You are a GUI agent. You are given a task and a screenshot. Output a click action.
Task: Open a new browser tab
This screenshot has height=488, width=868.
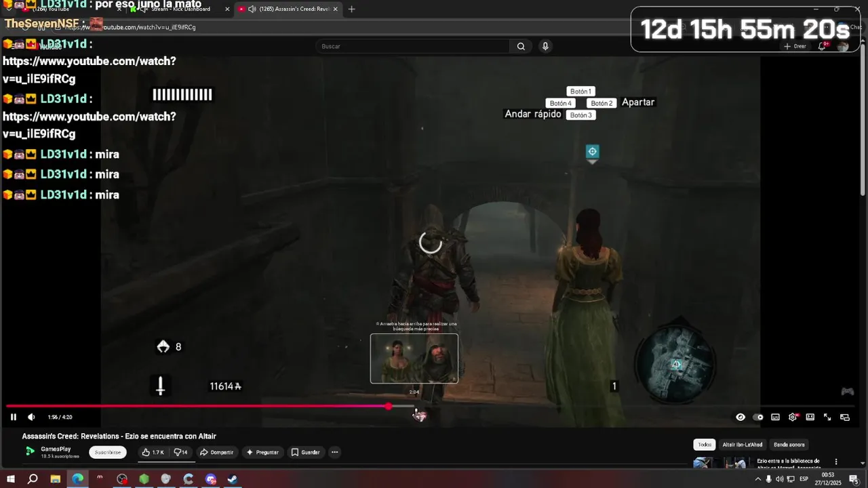pos(351,9)
